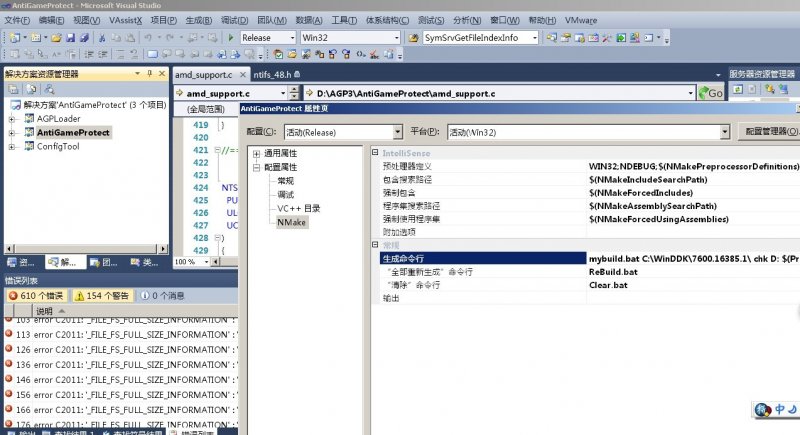This screenshot has width=800, height=435.
Task: Click the ReBuild.bat rebuild command value
Action: coord(613,272)
